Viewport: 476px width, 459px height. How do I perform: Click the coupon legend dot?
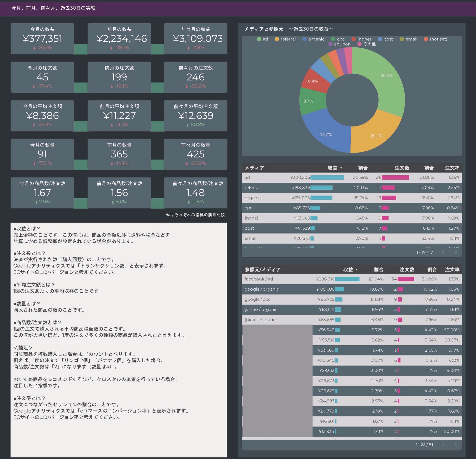click(x=330, y=44)
